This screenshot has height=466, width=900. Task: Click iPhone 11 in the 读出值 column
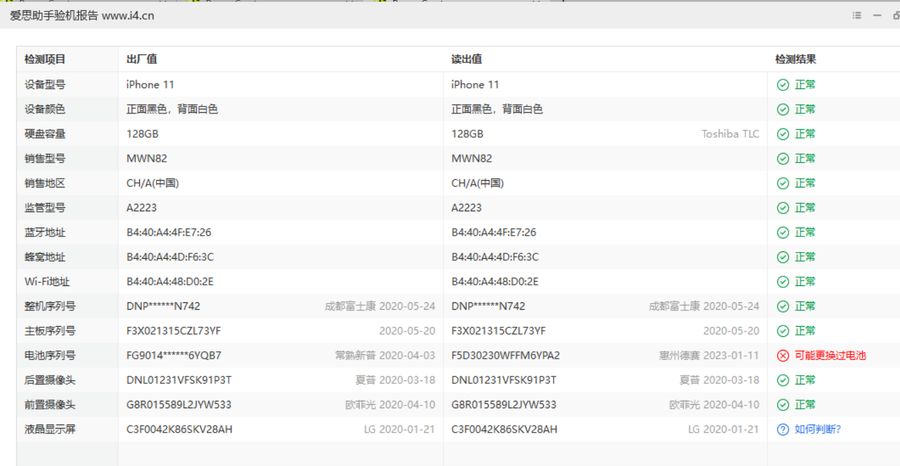pyautogui.click(x=475, y=85)
